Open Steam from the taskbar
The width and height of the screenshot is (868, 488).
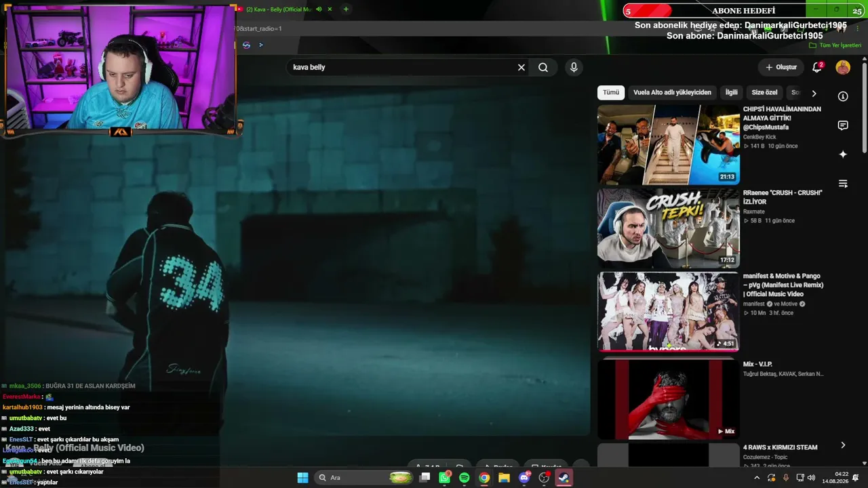point(564,478)
